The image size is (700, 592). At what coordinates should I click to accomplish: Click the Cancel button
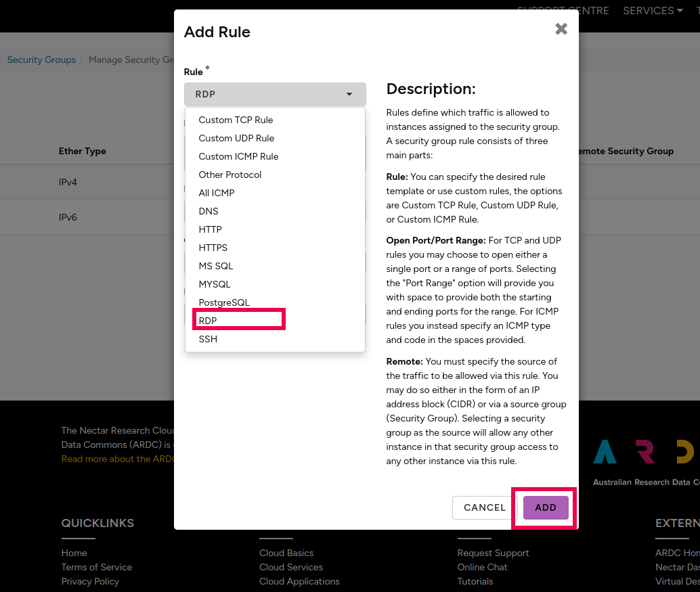pos(484,507)
